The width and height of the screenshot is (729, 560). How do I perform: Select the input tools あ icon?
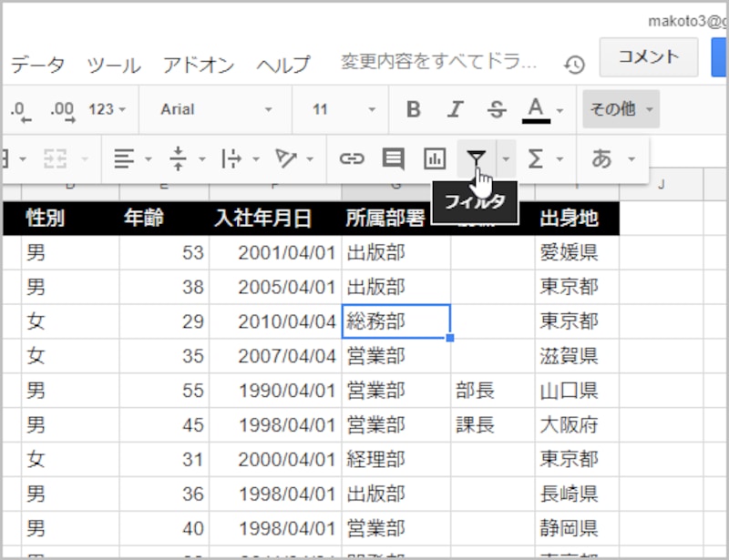tap(603, 158)
